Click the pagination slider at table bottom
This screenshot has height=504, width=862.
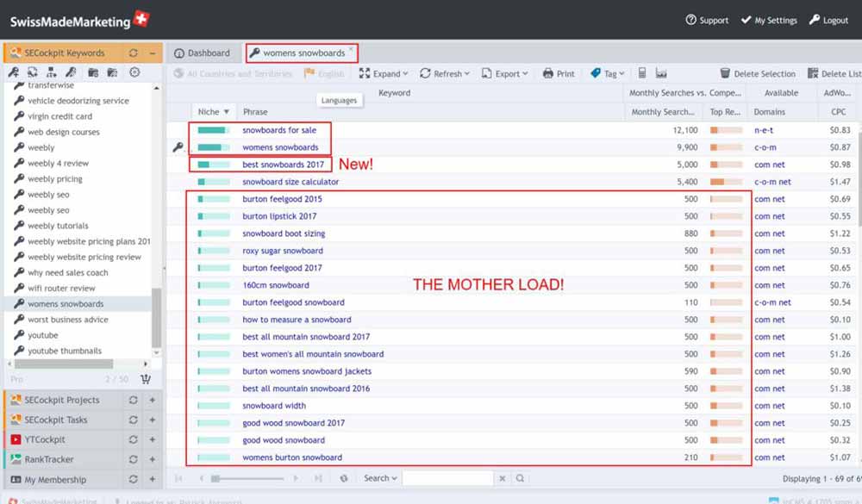[247, 479]
